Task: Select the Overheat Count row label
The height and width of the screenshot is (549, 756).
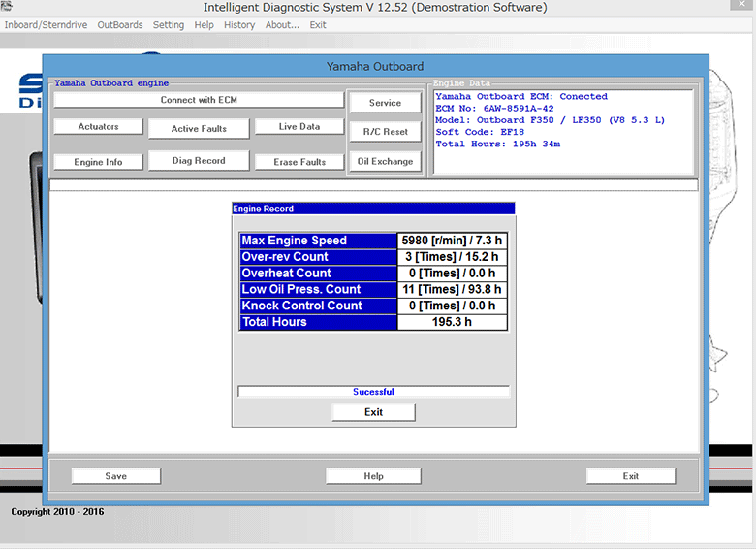Action: pyautogui.click(x=318, y=274)
